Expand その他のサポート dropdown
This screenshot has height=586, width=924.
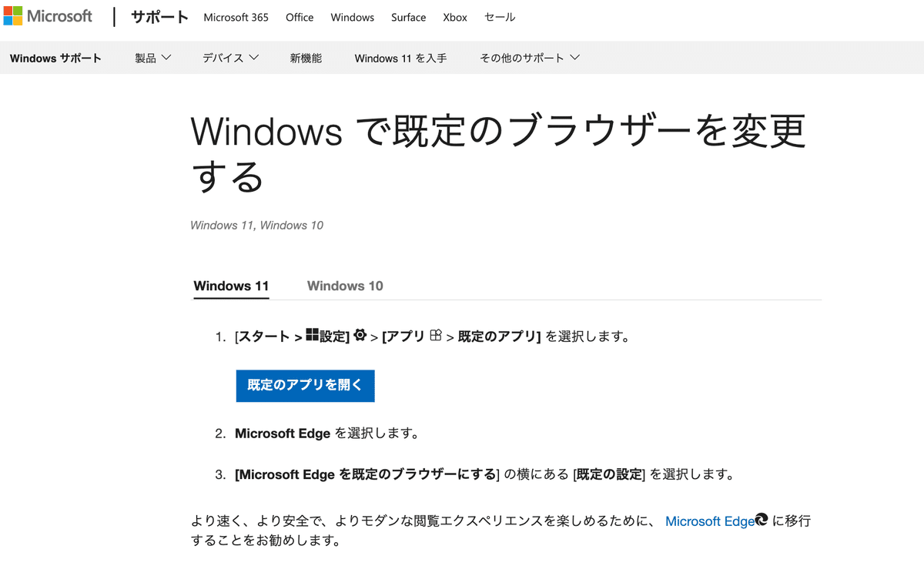coord(529,58)
